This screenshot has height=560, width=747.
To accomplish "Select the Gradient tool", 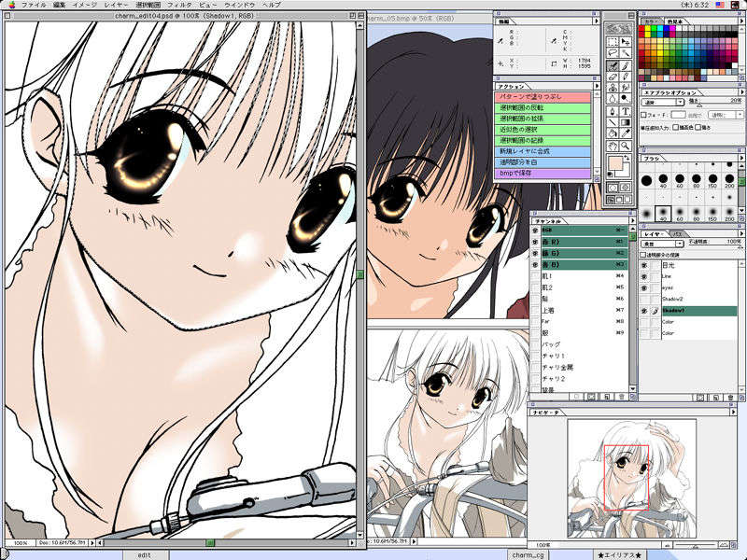I will [x=626, y=122].
